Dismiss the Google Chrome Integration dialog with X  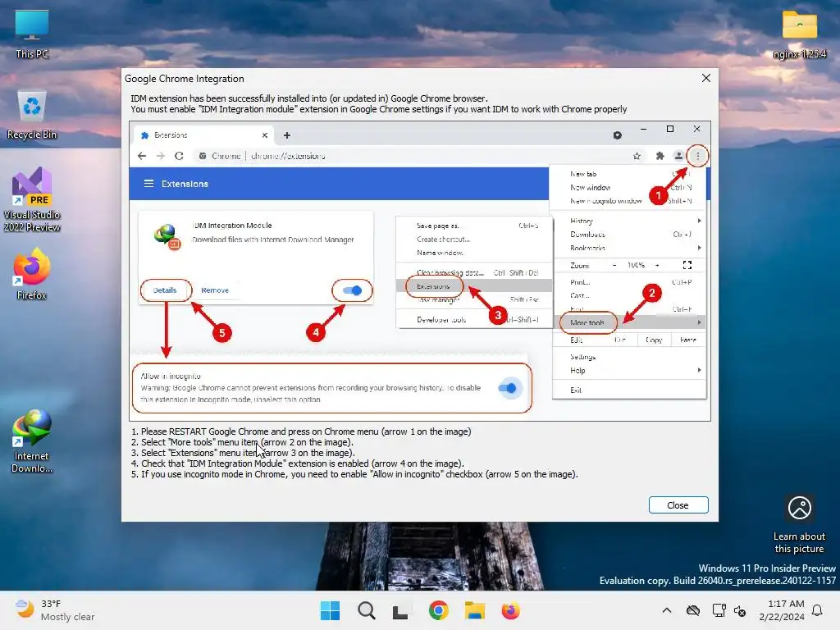coord(706,78)
